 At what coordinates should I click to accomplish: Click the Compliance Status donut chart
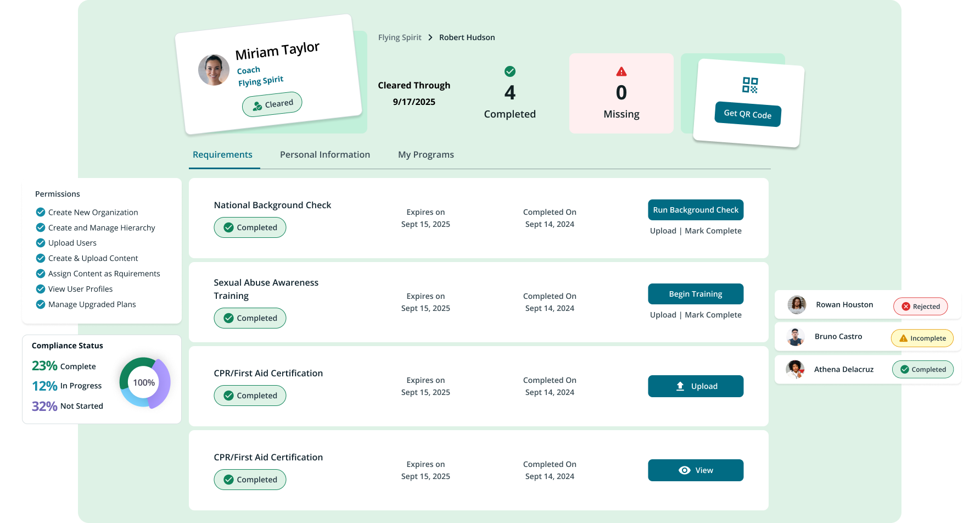[x=144, y=382]
